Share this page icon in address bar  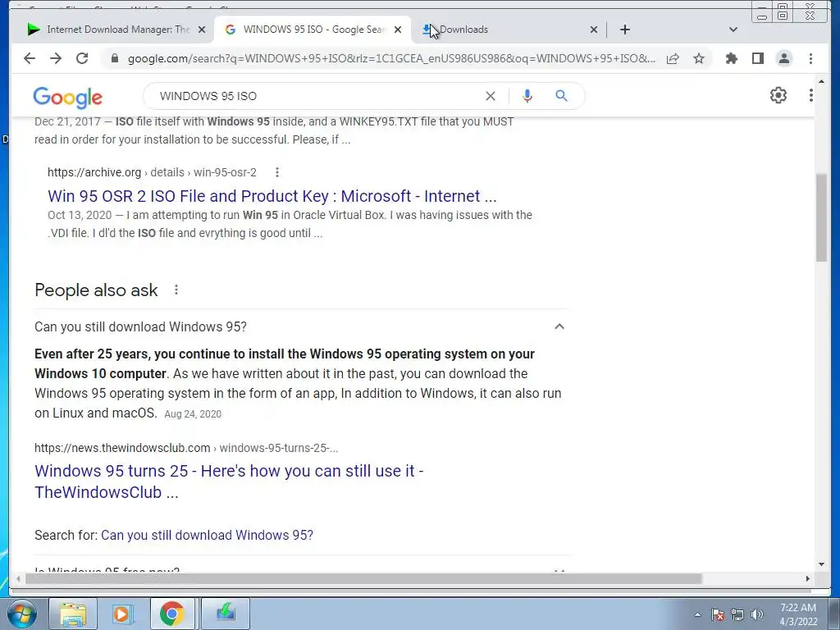tap(673, 58)
